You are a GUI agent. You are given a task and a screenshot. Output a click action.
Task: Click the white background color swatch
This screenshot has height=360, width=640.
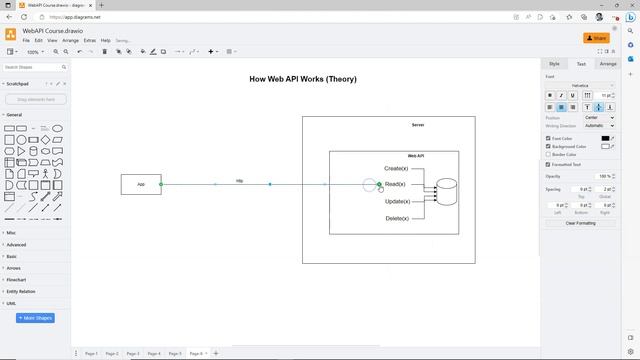point(605,146)
